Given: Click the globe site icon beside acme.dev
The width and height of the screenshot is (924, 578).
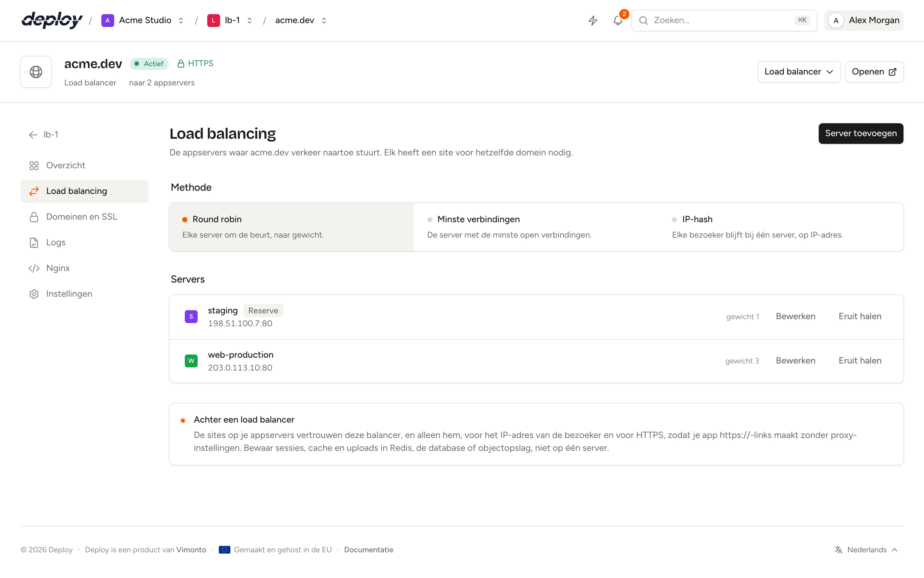Looking at the screenshot, I should [36, 72].
